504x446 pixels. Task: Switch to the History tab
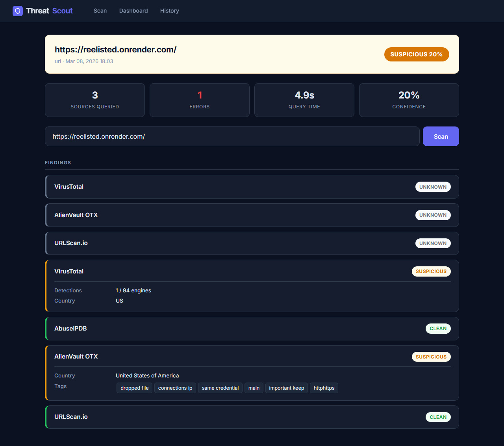tap(169, 11)
